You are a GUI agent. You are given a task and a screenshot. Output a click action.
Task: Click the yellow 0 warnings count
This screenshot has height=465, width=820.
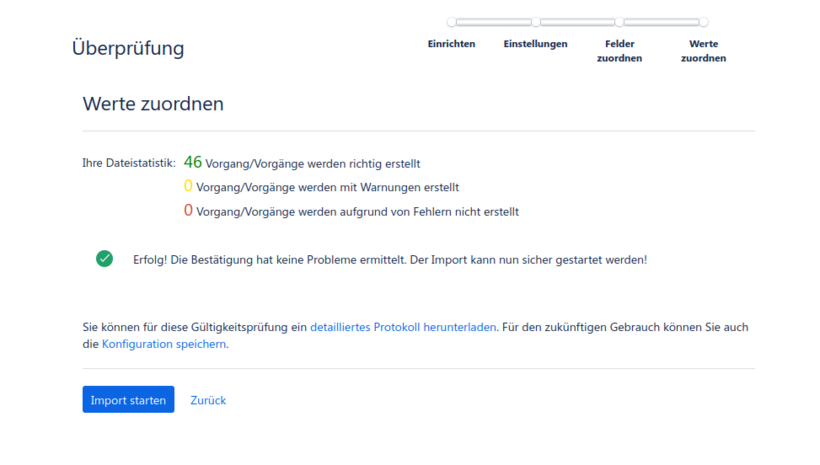click(188, 186)
